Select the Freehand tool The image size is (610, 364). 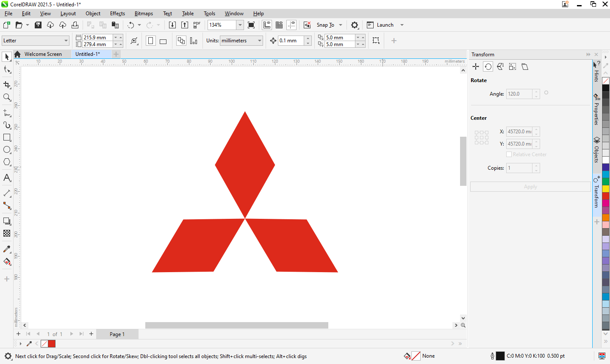tap(7, 113)
